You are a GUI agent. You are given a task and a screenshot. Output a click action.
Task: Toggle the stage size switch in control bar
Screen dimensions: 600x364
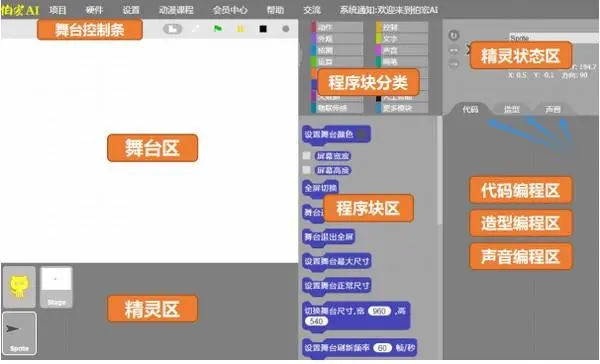[173, 29]
